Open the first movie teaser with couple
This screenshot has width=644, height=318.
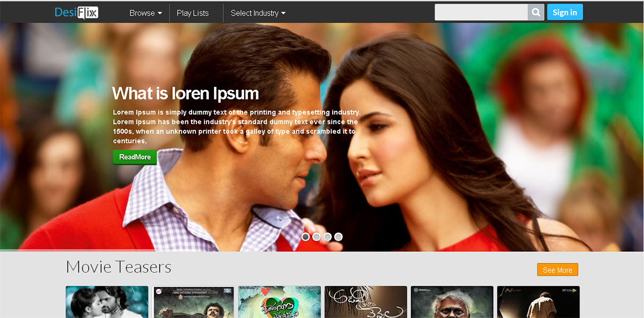point(107,302)
